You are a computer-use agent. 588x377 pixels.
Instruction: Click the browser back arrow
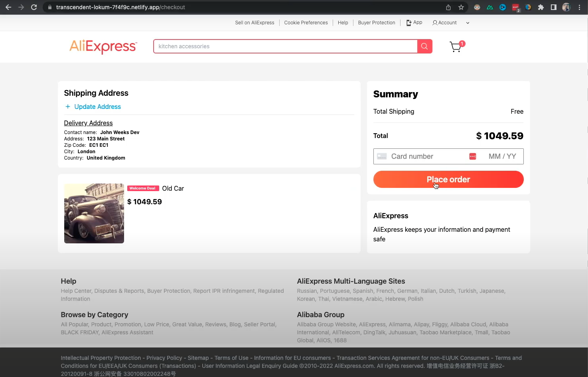tap(8, 7)
